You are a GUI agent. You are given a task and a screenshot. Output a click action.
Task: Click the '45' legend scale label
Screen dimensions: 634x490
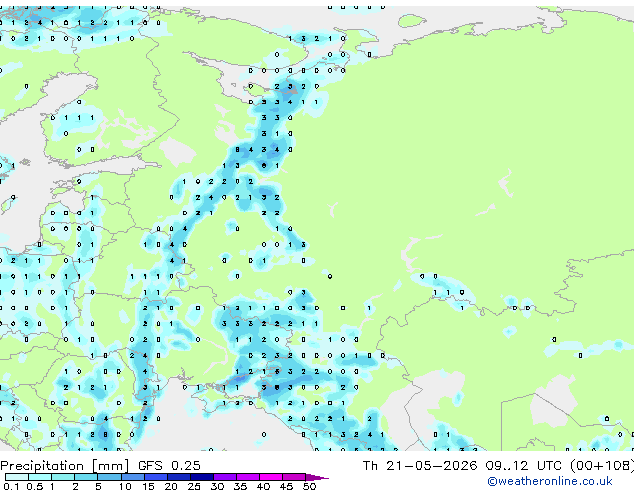[286, 486]
